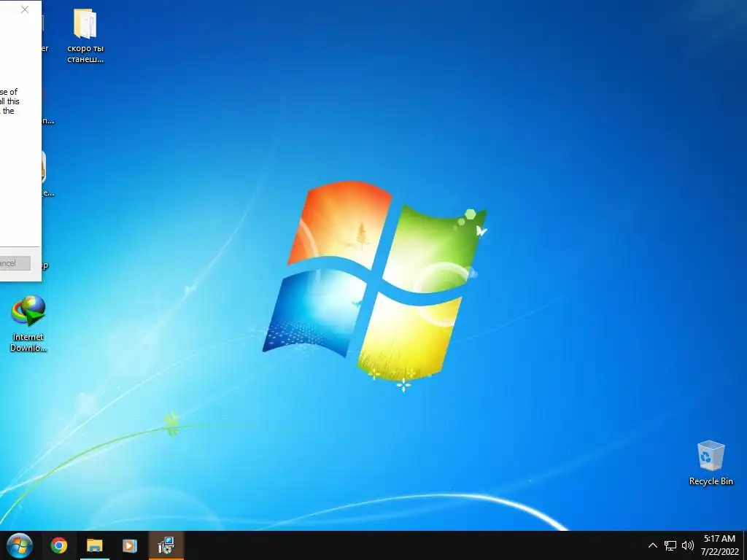The height and width of the screenshot is (560, 747).
Task: Open the clock showing 5:17 AM
Action: [x=719, y=545]
